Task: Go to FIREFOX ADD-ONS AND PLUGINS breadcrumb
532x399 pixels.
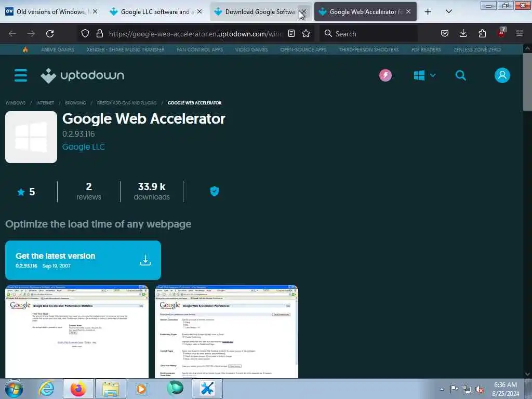Action: click(x=127, y=103)
